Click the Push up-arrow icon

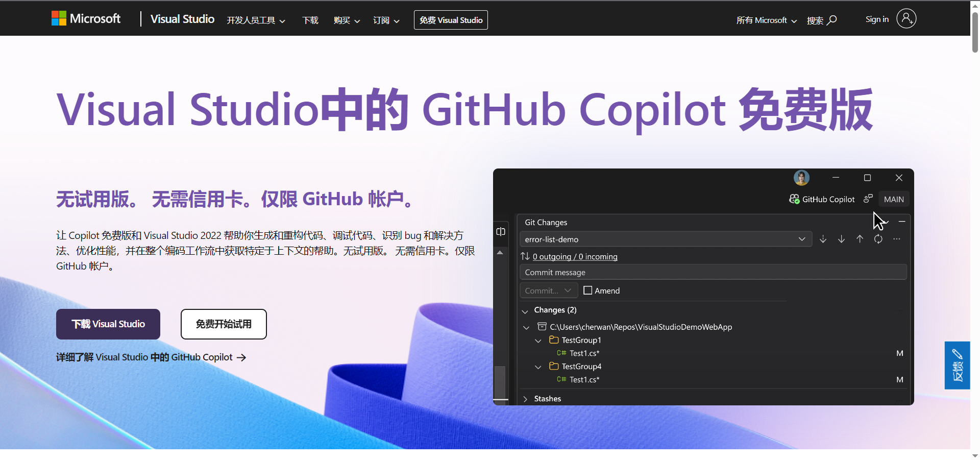(860, 239)
